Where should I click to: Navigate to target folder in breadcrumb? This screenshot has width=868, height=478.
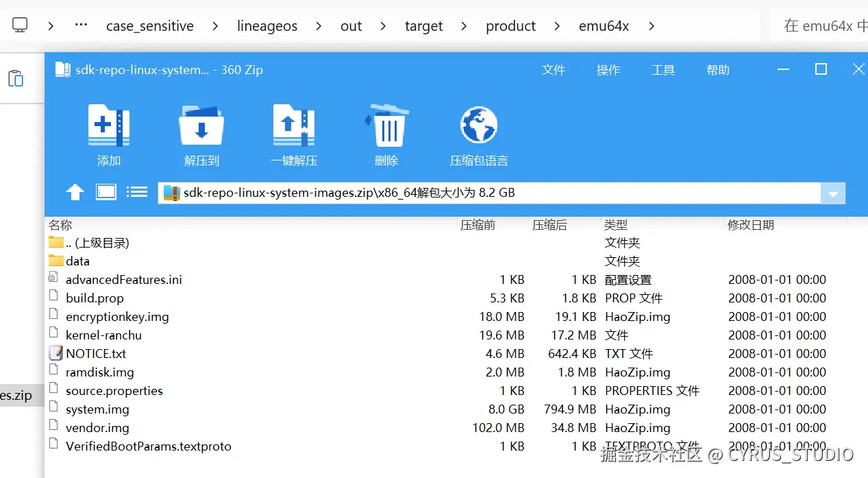pos(424,26)
